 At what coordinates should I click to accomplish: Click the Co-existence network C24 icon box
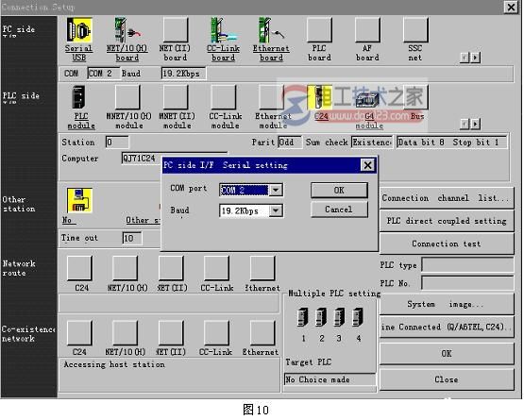coord(79,333)
